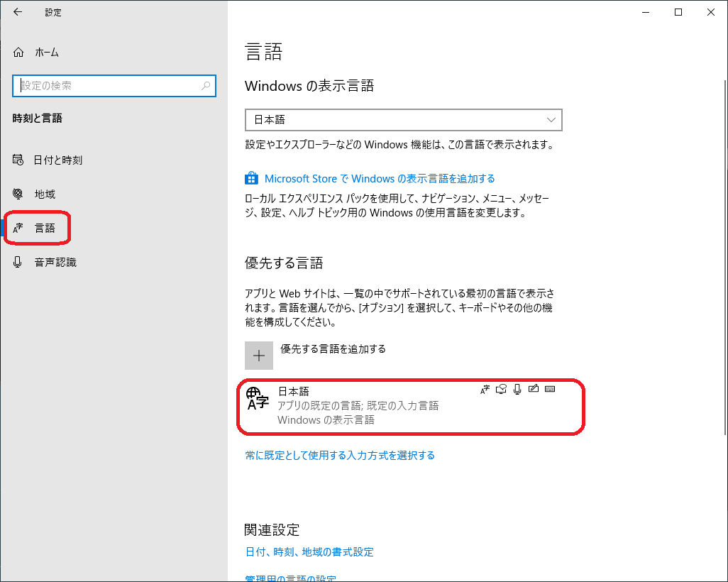Click the handwriting pen icon on 日本語

(534, 389)
